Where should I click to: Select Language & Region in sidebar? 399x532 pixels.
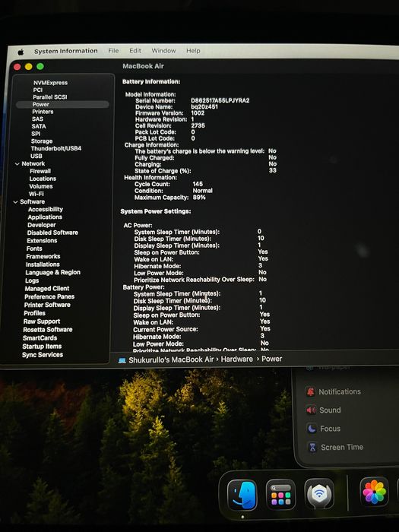tap(53, 272)
